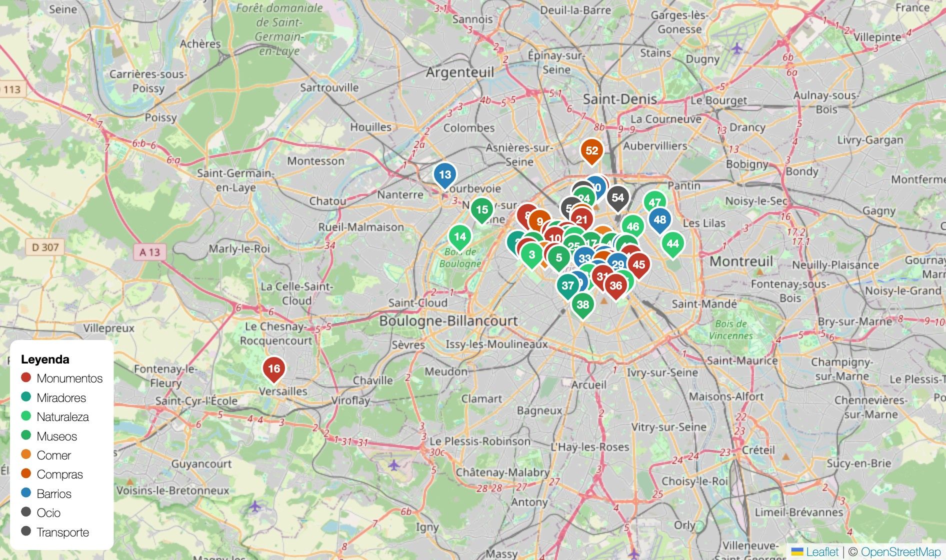The height and width of the screenshot is (560, 946).
Task: Select blue marker 13 near Courbevoie
Action: (444, 175)
